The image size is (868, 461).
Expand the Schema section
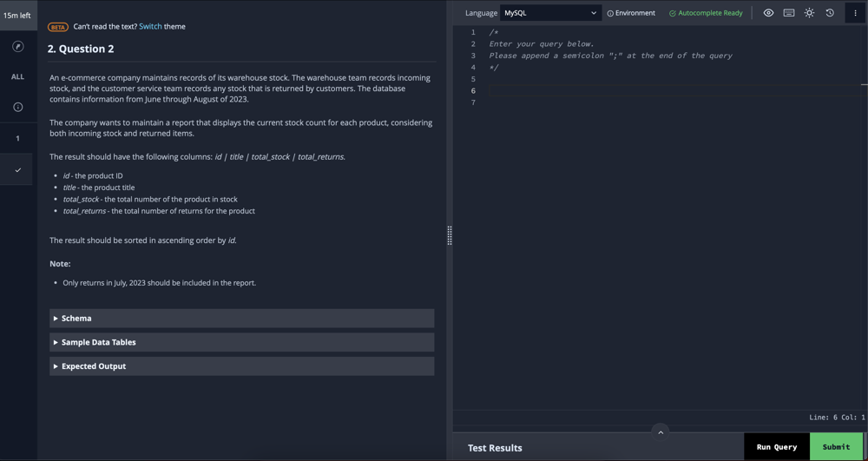tap(242, 319)
